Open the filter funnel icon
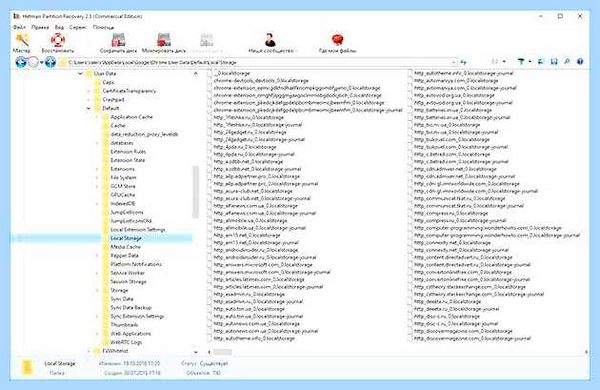 pos(521,62)
